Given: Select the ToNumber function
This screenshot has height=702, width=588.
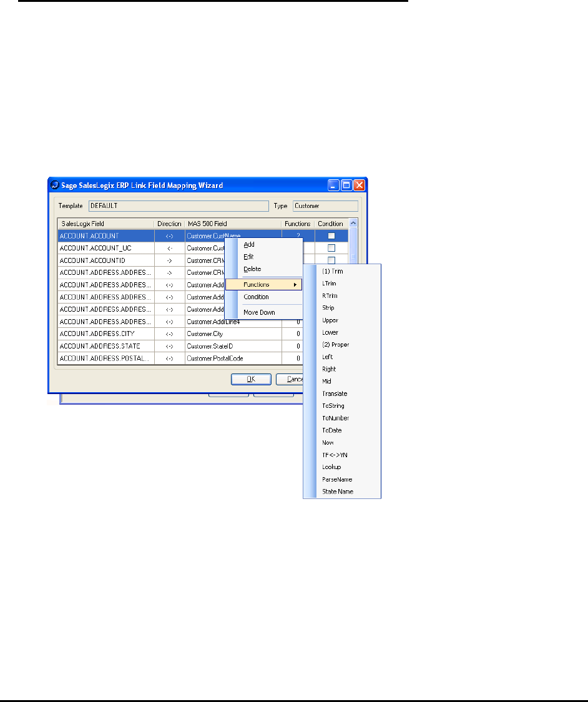Looking at the screenshot, I should [x=342, y=418].
